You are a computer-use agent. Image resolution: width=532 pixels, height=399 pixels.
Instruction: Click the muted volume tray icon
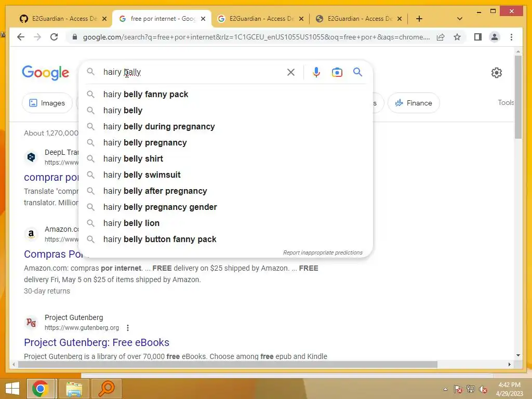[x=483, y=389]
